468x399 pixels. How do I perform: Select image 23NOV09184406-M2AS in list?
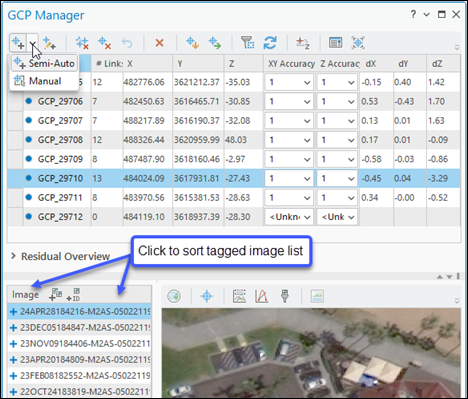(80, 344)
